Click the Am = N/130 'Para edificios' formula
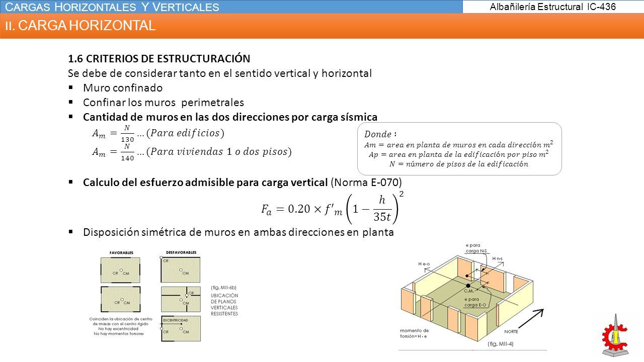 pyautogui.click(x=159, y=134)
